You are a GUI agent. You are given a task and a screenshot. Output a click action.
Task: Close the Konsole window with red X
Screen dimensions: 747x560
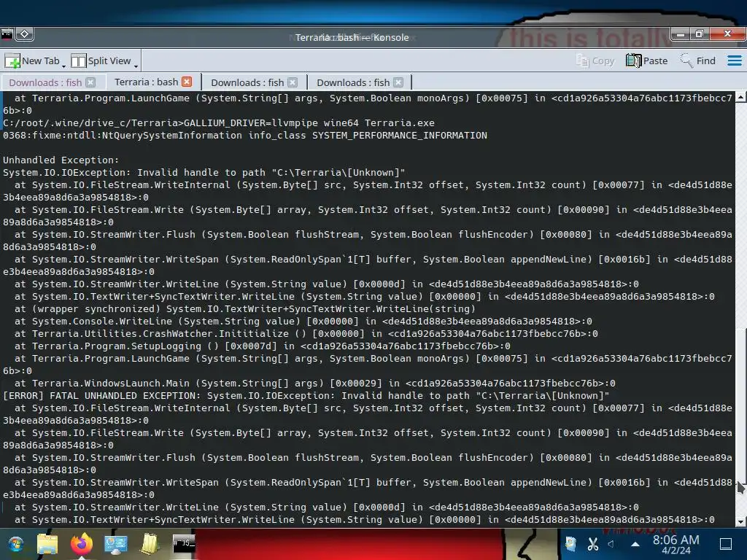coord(727,34)
